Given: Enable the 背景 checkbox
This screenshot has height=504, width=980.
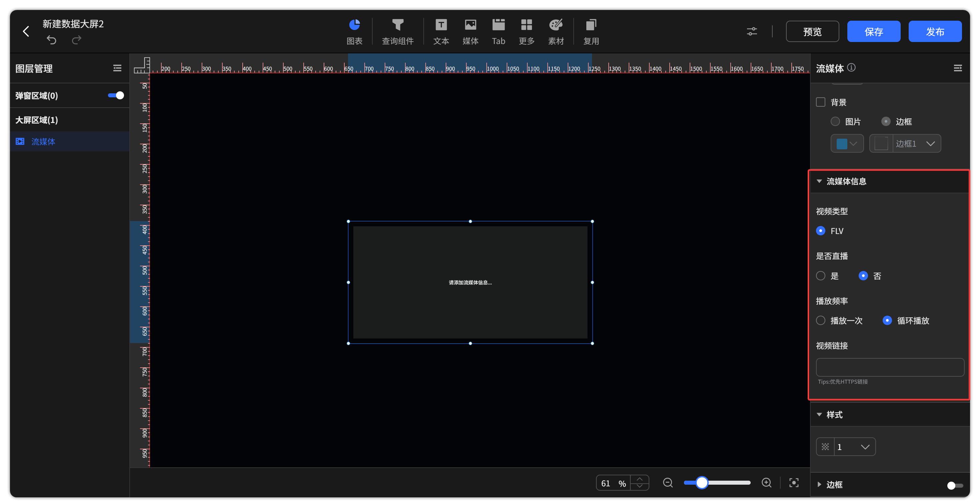Looking at the screenshot, I should click(821, 102).
